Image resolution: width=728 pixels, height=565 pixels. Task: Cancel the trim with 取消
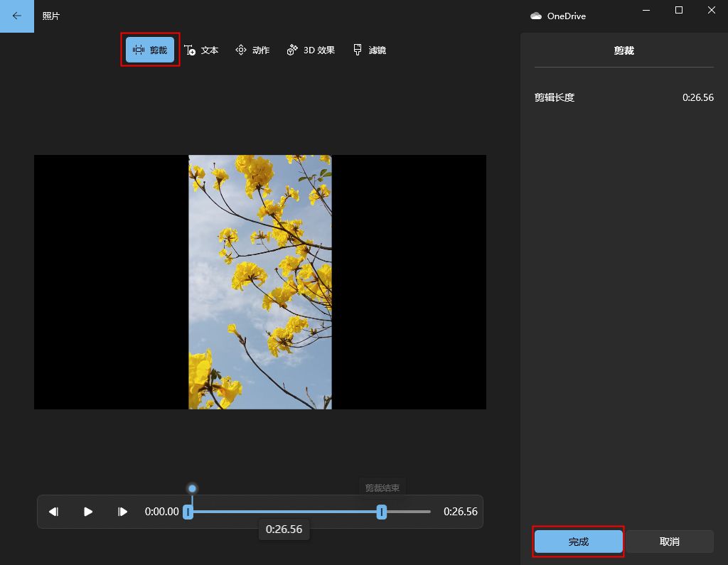669,542
